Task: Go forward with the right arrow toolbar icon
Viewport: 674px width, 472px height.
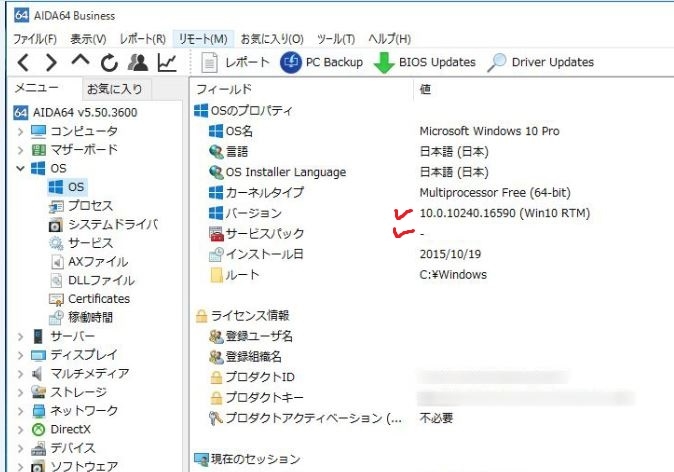Action: 51,63
